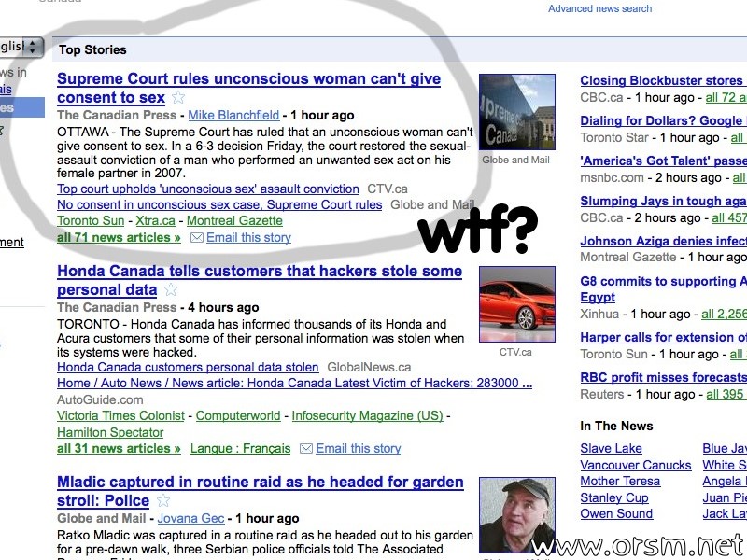
Task: Open red Honda car thumbnail
Action: coord(517,304)
